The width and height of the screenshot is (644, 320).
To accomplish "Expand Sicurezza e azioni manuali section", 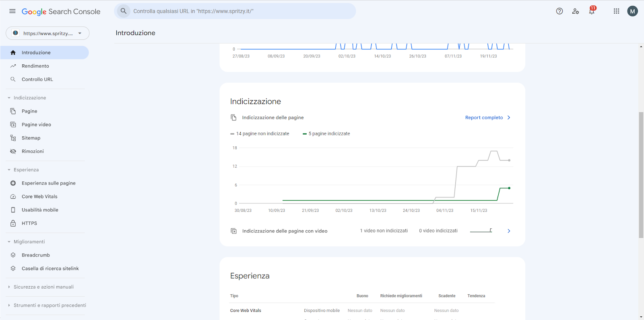I will (43, 287).
